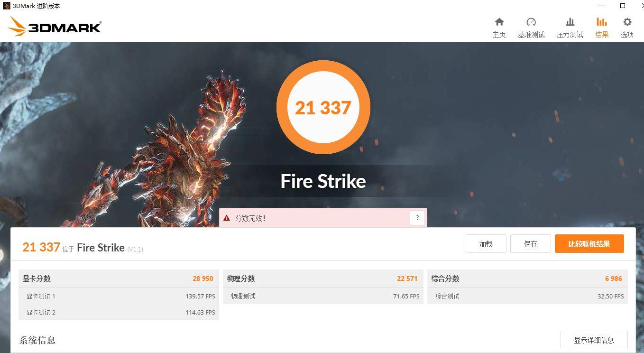Open the 压力测试 stress test icon
Viewport: 644px width, 353px height.
coord(570,22)
